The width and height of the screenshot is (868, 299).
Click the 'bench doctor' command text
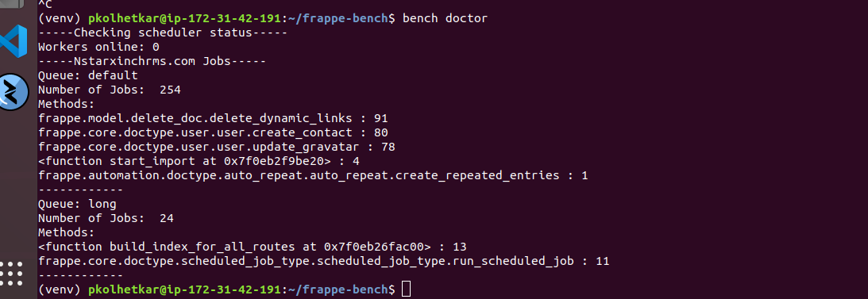click(x=445, y=18)
